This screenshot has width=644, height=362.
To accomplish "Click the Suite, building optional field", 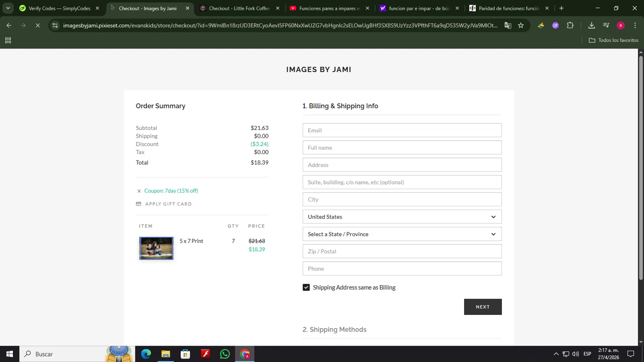I will pyautogui.click(x=402, y=182).
